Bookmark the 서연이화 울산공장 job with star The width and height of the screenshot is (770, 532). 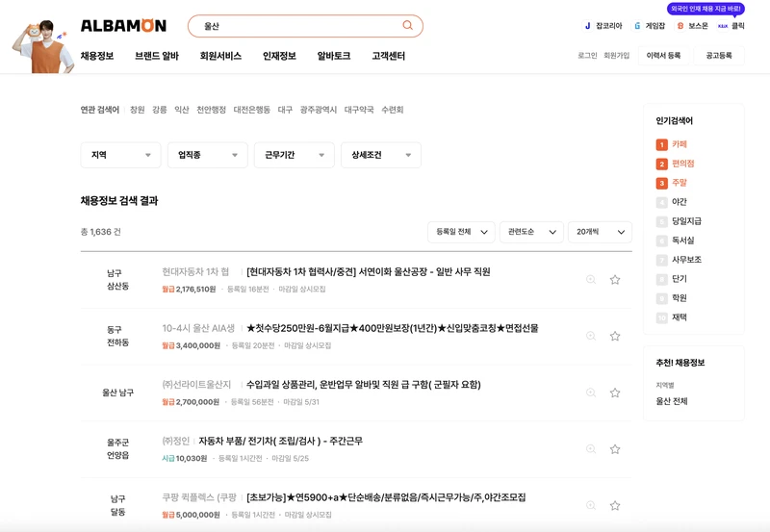615,280
